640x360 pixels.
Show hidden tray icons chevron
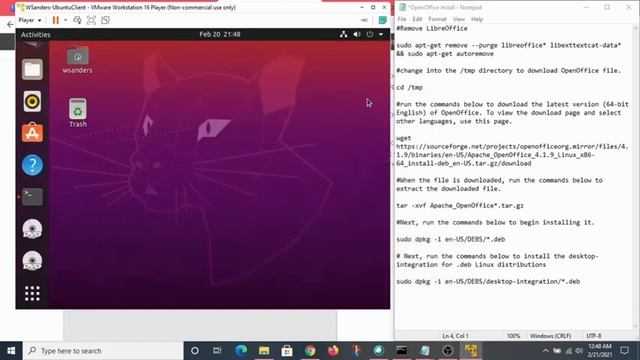545,351
